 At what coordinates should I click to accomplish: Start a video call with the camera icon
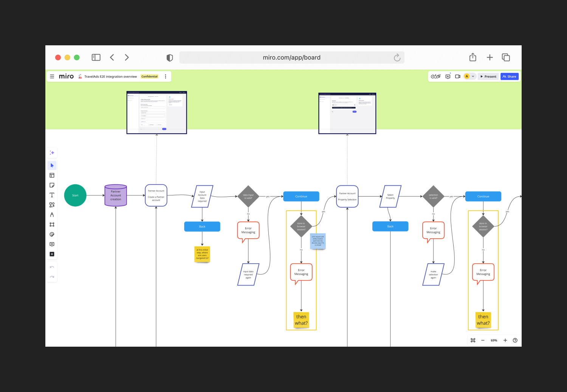(x=457, y=76)
